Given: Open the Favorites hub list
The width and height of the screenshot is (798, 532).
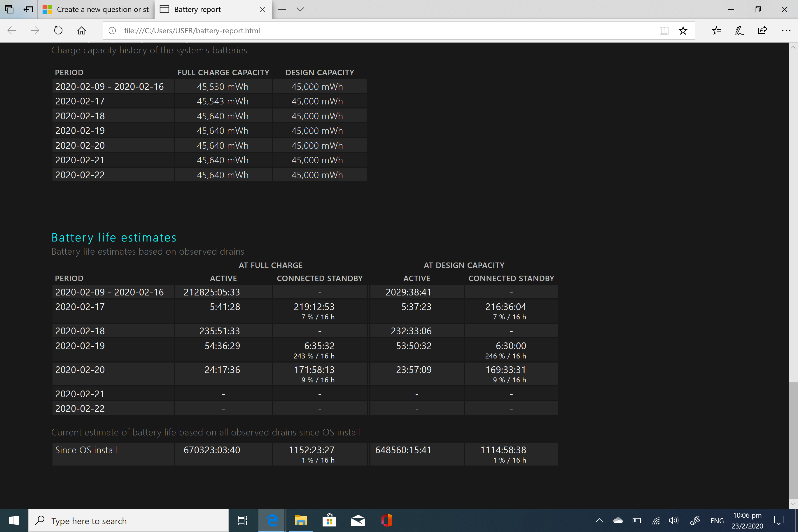Looking at the screenshot, I should [x=717, y=31].
